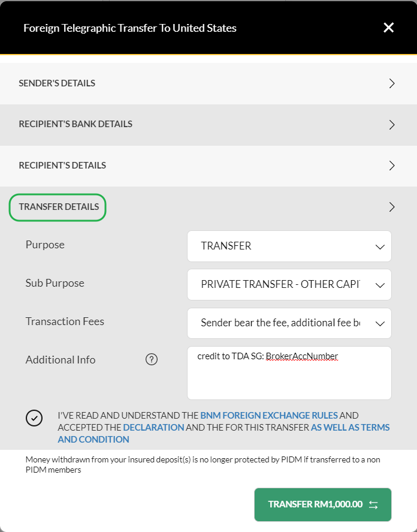The image size is (417, 532).
Task: Expand Recipient's Details chevron arrow
Action: (392, 166)
